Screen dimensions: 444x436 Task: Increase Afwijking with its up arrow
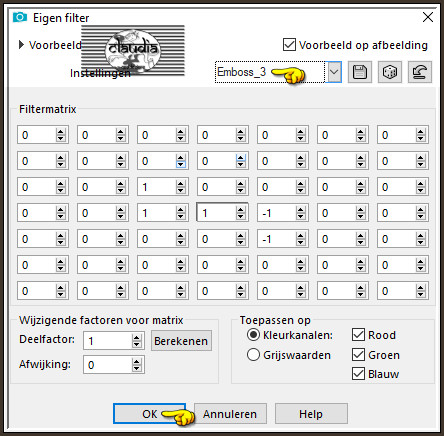click(137, 361)
